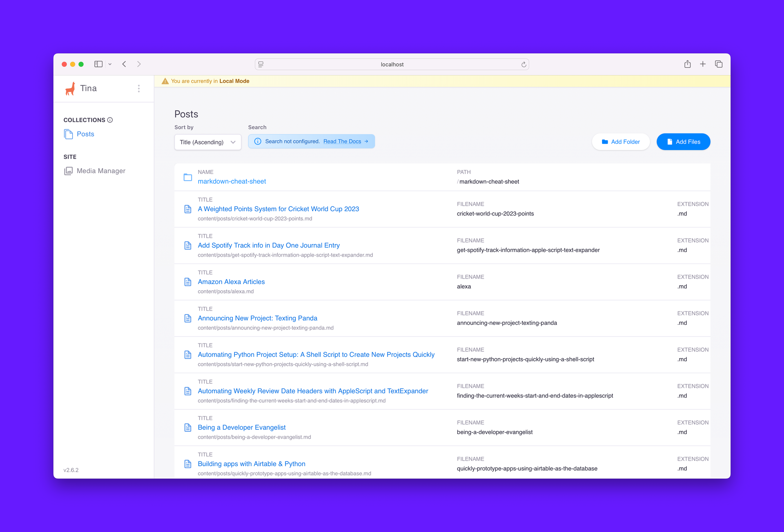Open the Title (Ascending) sort dropdown
Screen dimensions: 784x532
pyautogui.click(x=207, y=142)
